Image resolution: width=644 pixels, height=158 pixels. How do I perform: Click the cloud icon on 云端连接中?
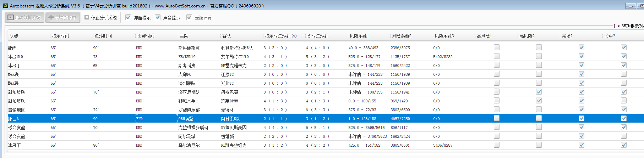[x=51, y=17]
